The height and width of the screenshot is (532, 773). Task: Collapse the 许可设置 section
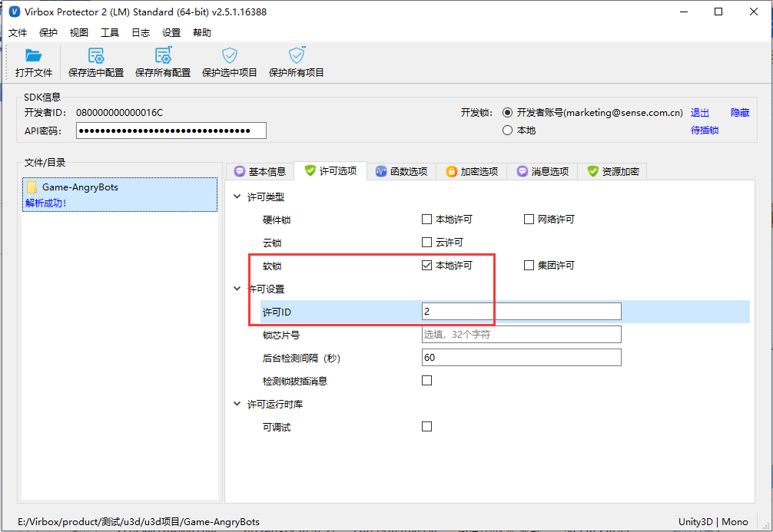237,289
